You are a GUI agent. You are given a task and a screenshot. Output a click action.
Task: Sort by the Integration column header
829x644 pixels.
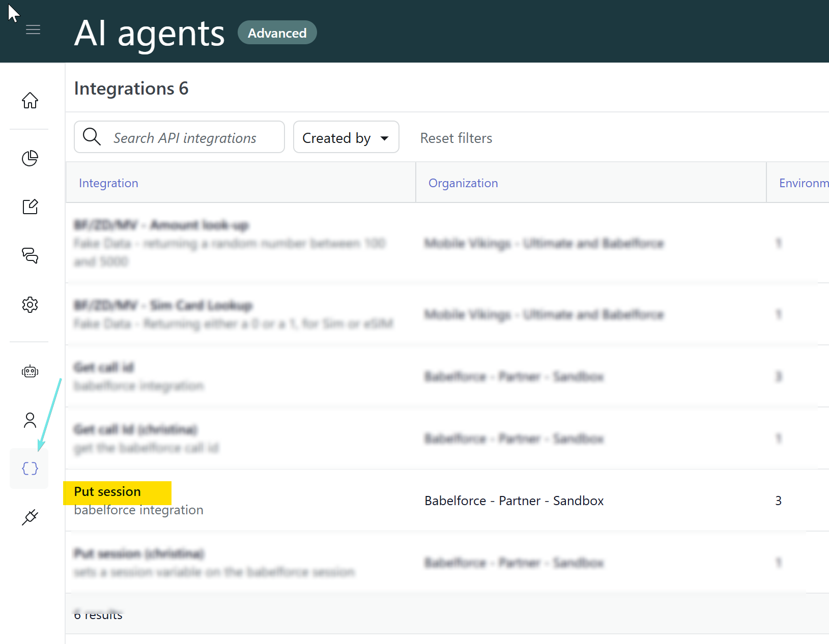108,183
